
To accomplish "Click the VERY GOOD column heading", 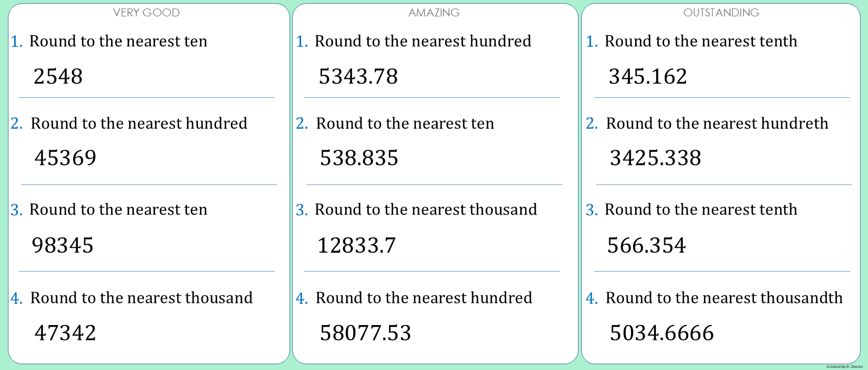I will coord(147,13).
